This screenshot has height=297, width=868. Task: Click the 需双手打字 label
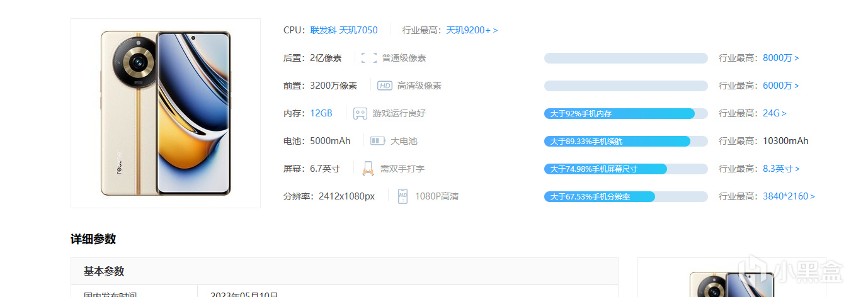(x=402, y=169)
